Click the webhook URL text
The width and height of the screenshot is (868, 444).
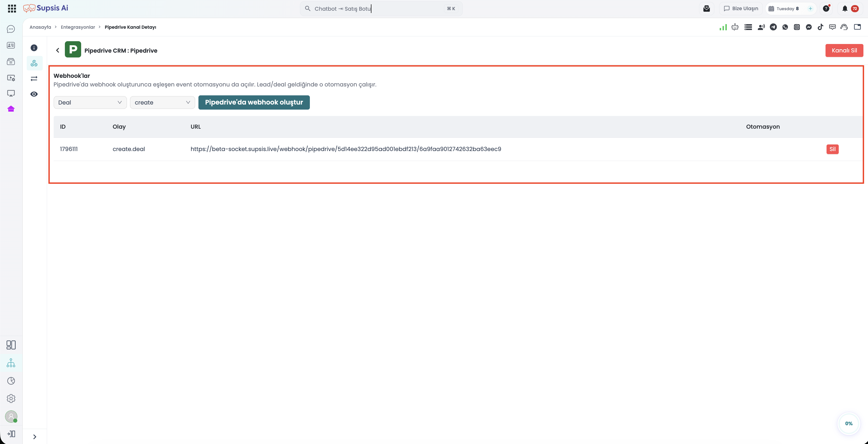tap(346, 149)
